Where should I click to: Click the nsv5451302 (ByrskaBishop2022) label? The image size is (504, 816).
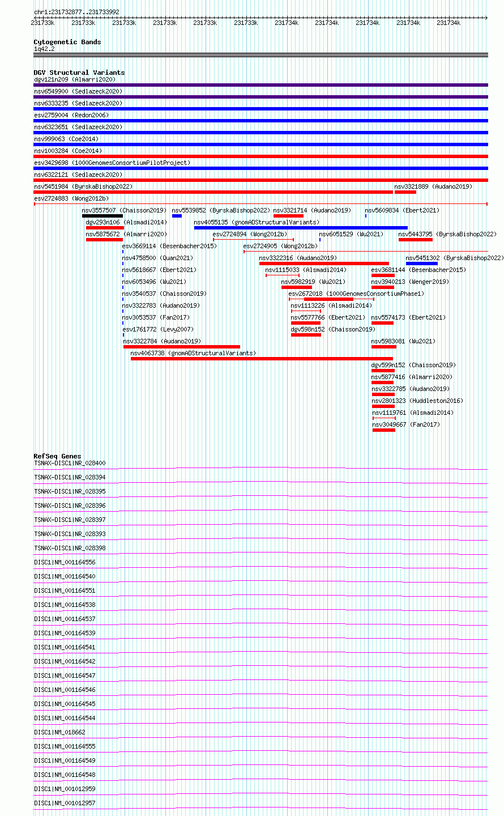455,258
